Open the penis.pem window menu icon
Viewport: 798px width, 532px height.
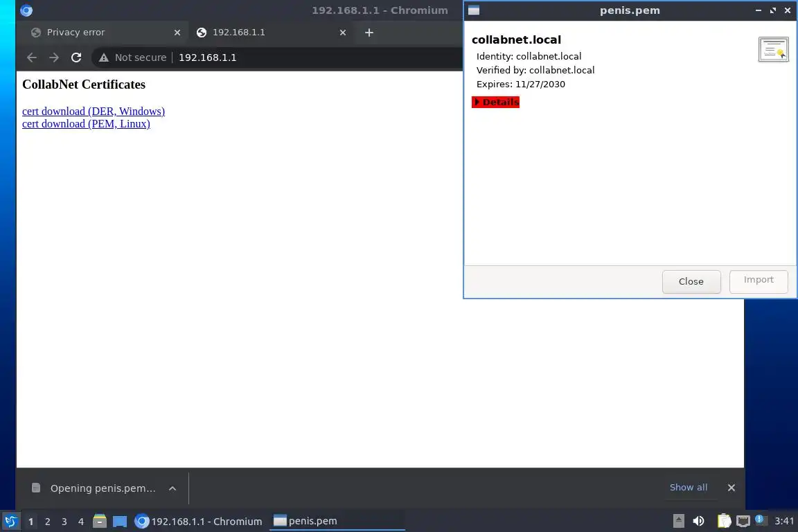474,10
